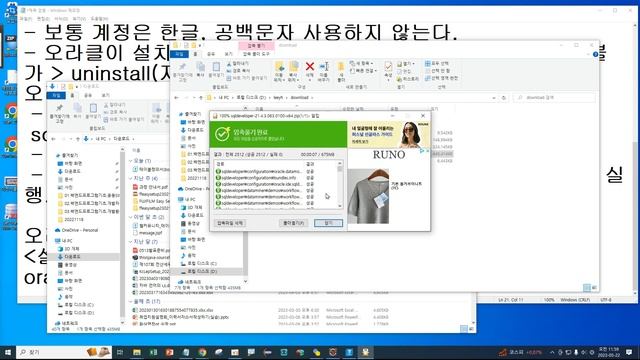This screenshot has height=360, width=640.
Task: Open the sunglasses ad banner in dialog
Action: [389, 134]
